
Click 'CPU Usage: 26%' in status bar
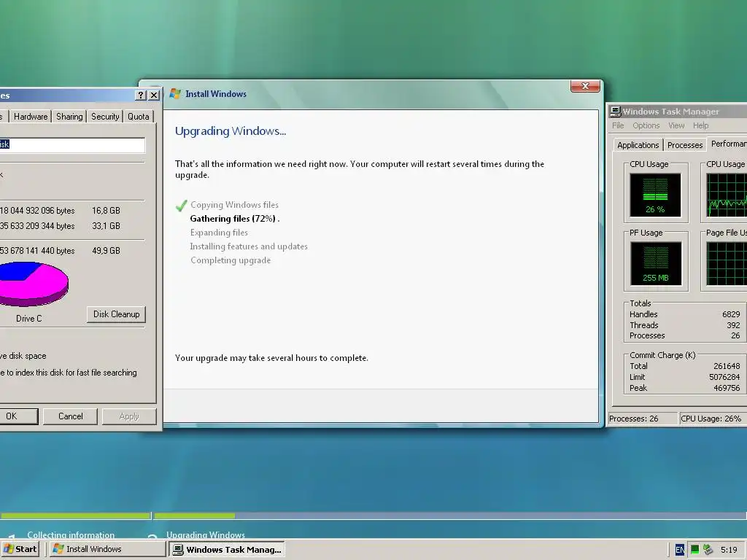click(x=711, y=419)
